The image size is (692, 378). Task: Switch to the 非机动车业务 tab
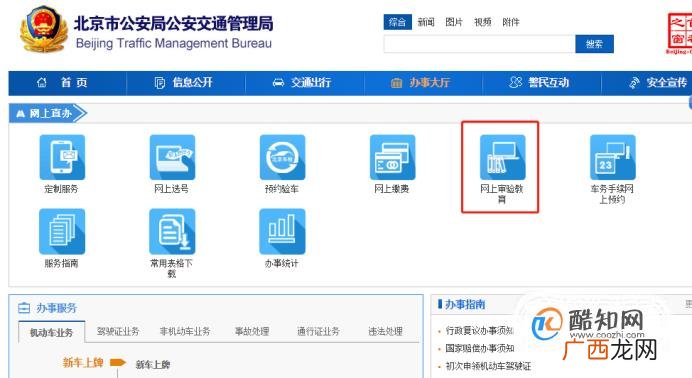point(185,331)
